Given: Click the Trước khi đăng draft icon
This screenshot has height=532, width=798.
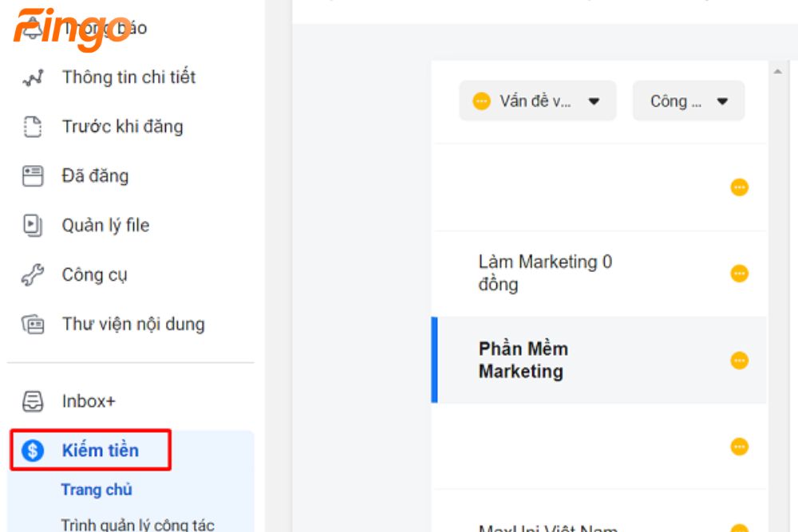Looking at the screenshot, I should [33, 127].
